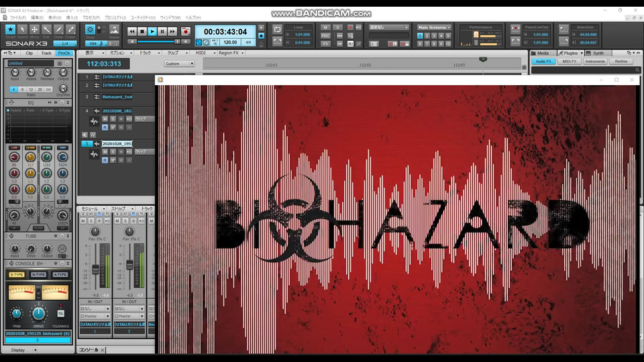The width and height of the screenshot is (644, 362).
Task: Set loop points to selection icon
Action: 277,42
